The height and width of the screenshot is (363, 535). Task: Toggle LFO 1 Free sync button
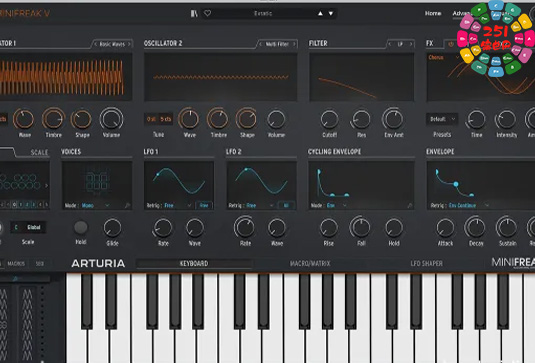[204, 205]
